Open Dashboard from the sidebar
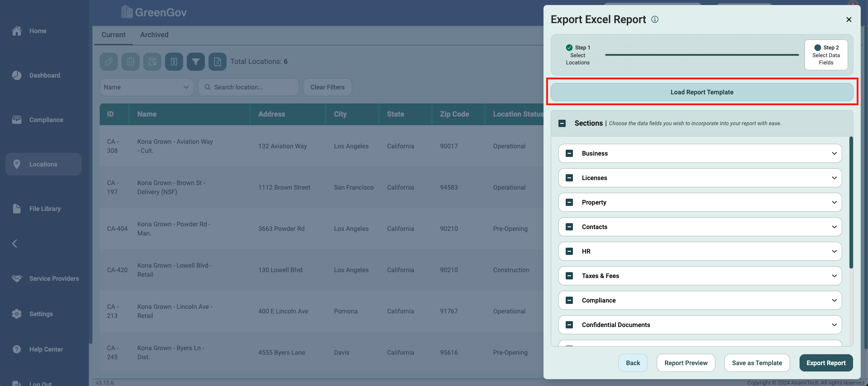The width and height of the screenshot is (868, 386). 44,75
